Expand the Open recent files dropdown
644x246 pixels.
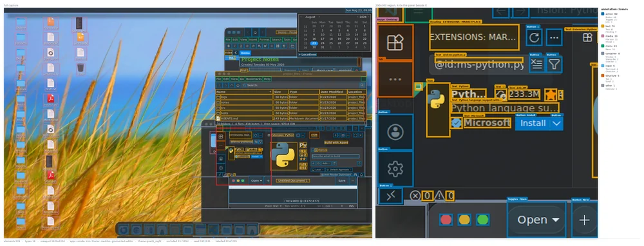(256, 181)
